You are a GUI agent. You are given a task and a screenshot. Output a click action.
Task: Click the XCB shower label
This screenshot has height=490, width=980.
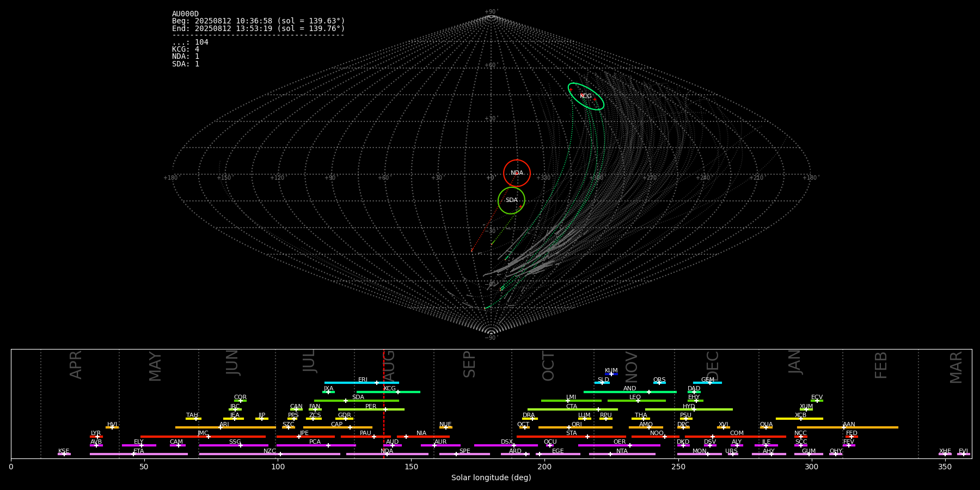pos(800,415)
